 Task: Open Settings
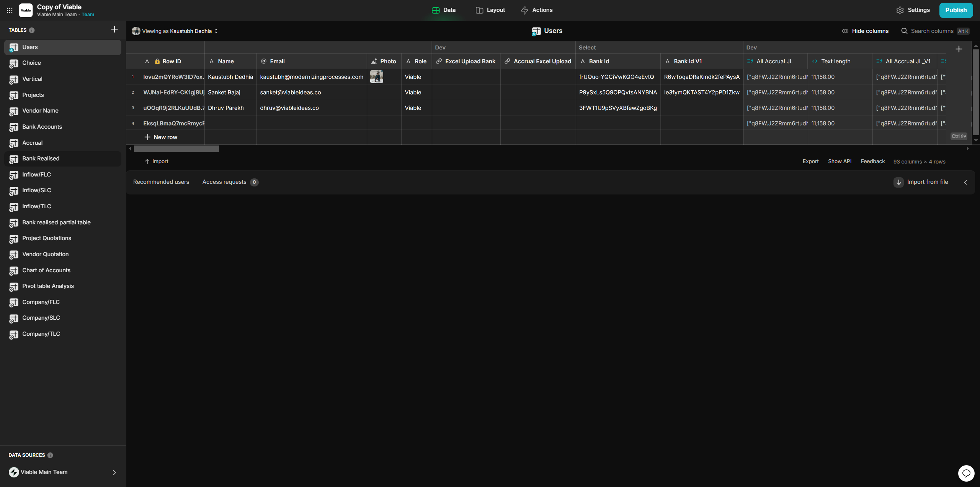(x=913, y=10)
